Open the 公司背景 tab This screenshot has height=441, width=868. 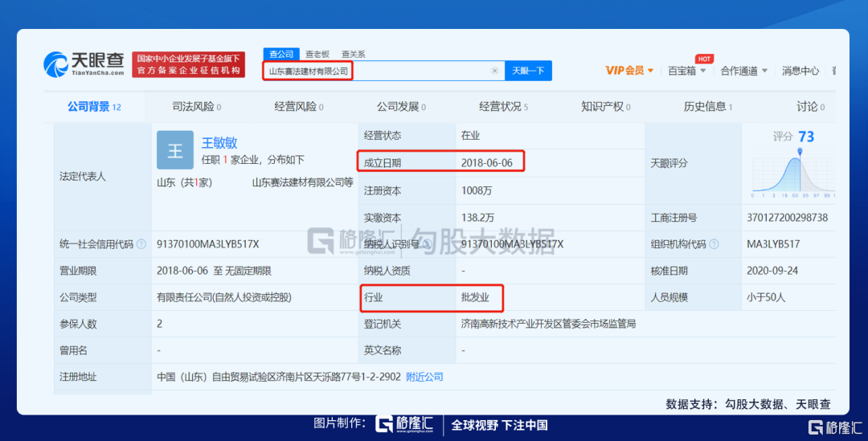[94, 107]
